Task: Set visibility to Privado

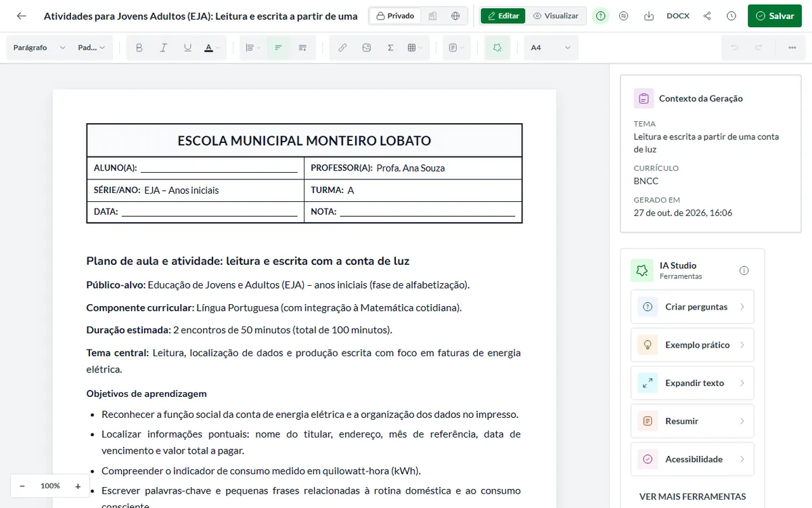Action: tap(395, 16)
